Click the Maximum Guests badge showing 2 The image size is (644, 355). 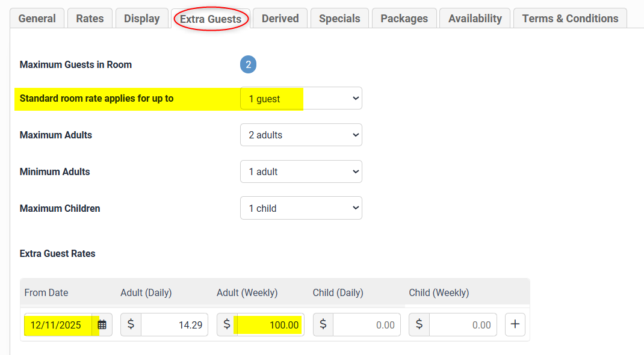tap(248, 65)
